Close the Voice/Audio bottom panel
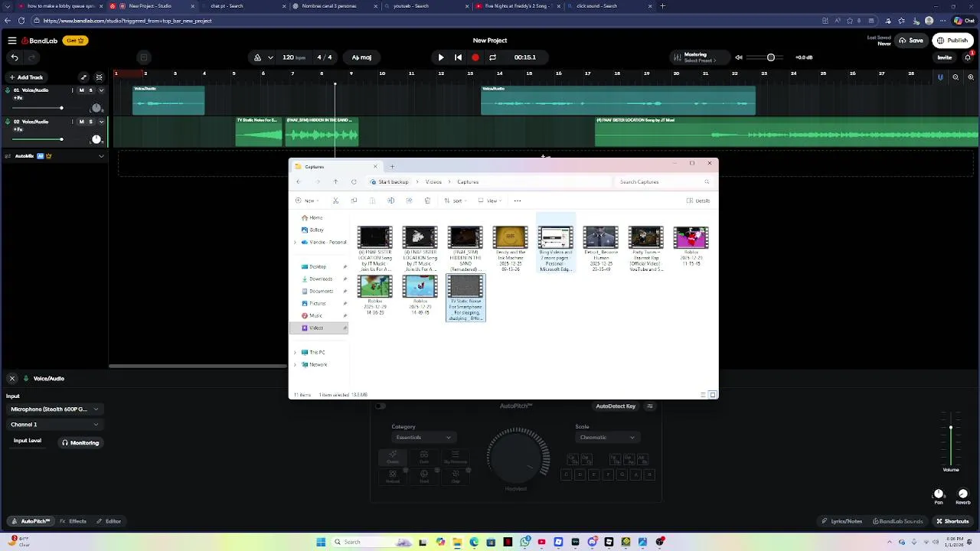Viewport: 980px width, 551px height. click(12, 379)
